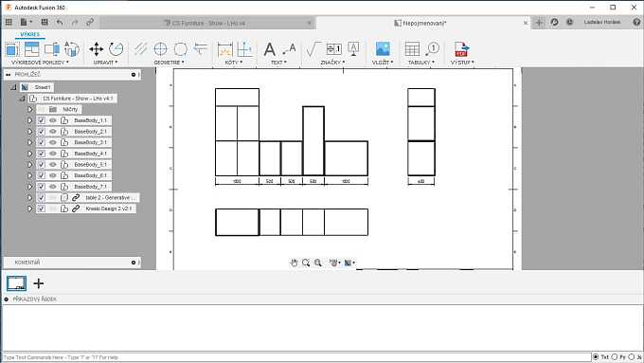Open the UPRAVIT dropdown menu

pyautogui.click(x=105, y=63)
